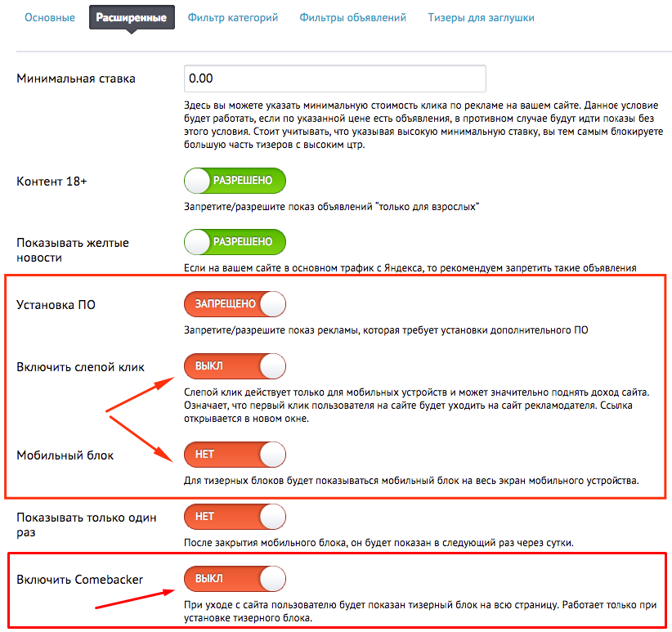Select the Расширенные tab
The image size is (672, 632).
point(132,17)
